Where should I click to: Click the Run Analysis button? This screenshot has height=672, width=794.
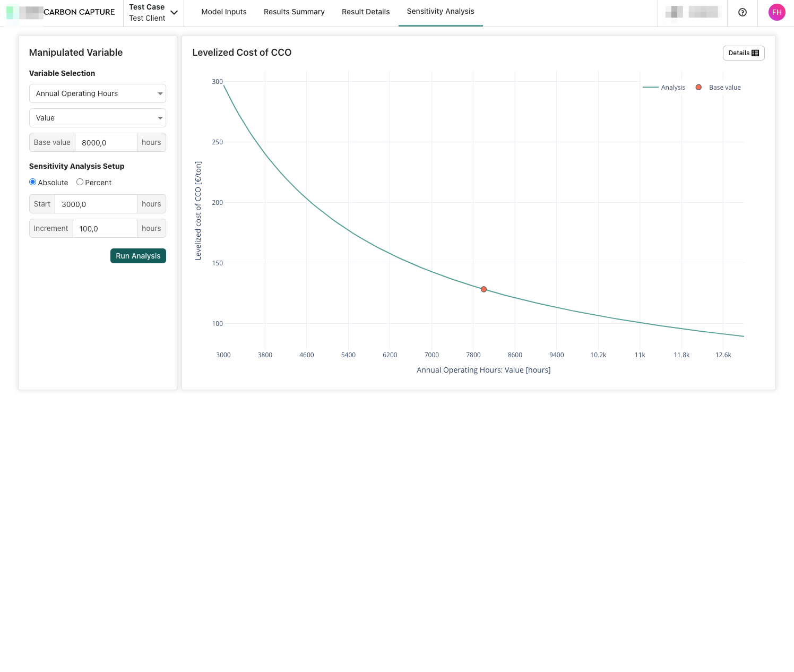point(138,256)
